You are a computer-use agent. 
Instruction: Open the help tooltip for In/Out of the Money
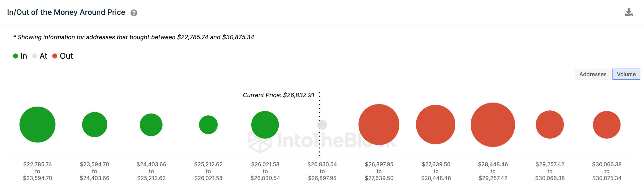point(133,13)
